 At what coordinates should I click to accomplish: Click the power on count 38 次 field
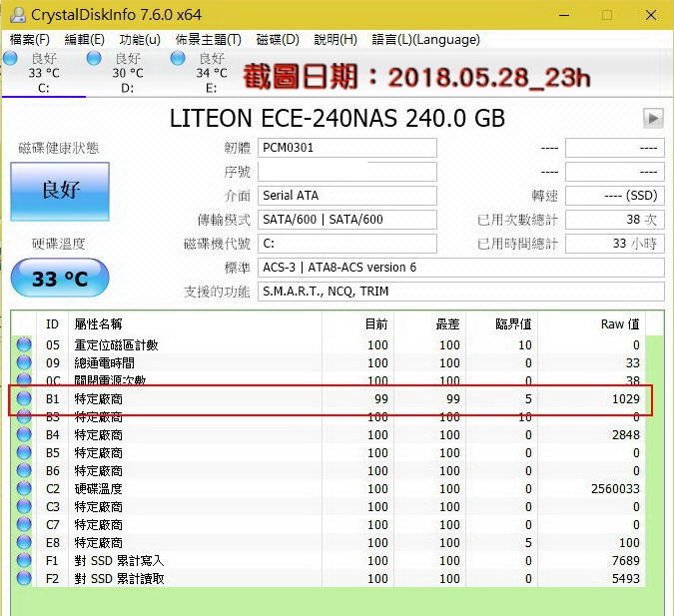click(615, 220)
